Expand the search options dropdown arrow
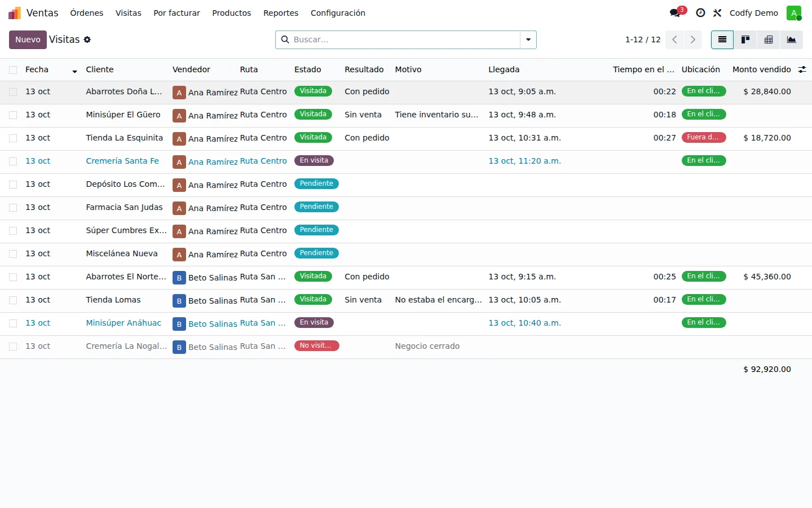 [528, 40]
